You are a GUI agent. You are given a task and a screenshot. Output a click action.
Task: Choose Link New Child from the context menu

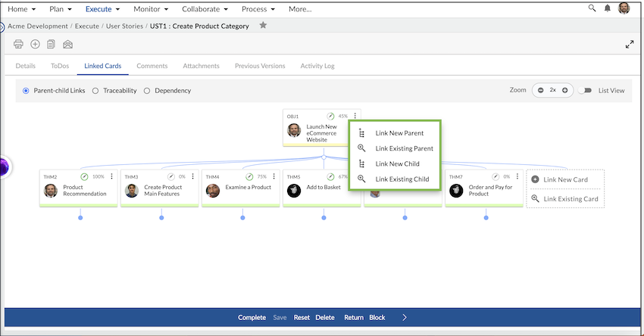click(x=397, y=163)
